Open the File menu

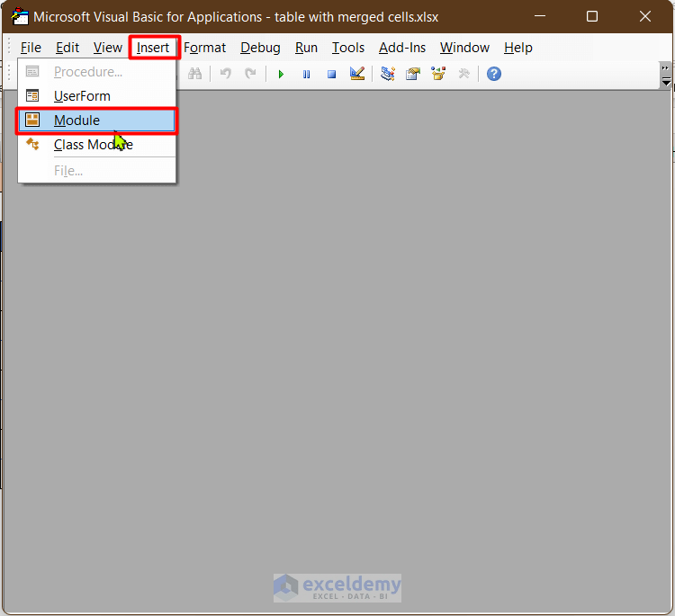tap(31, 48)
